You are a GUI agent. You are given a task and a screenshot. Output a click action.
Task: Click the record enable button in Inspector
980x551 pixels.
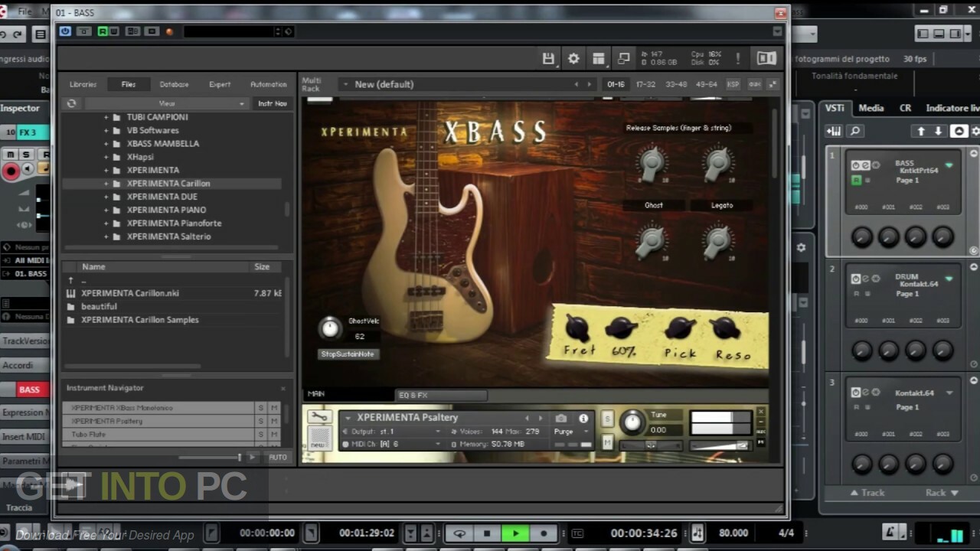coord(11,171)
